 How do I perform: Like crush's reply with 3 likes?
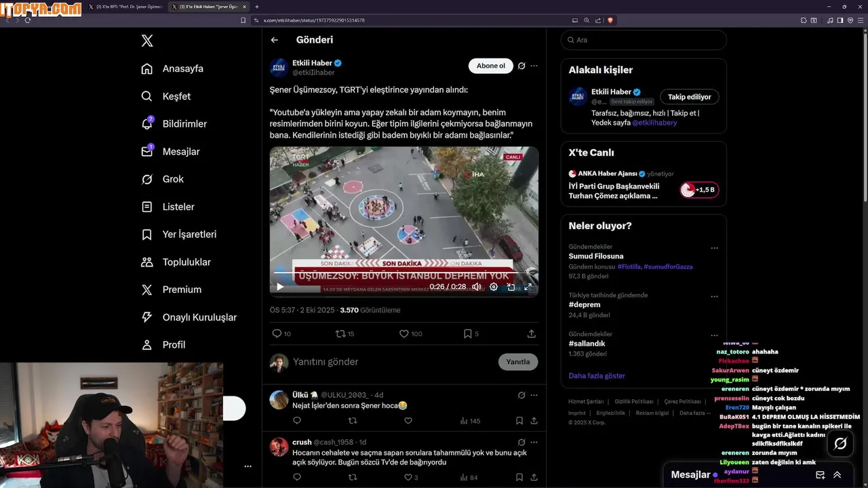(x=412, y=477)
